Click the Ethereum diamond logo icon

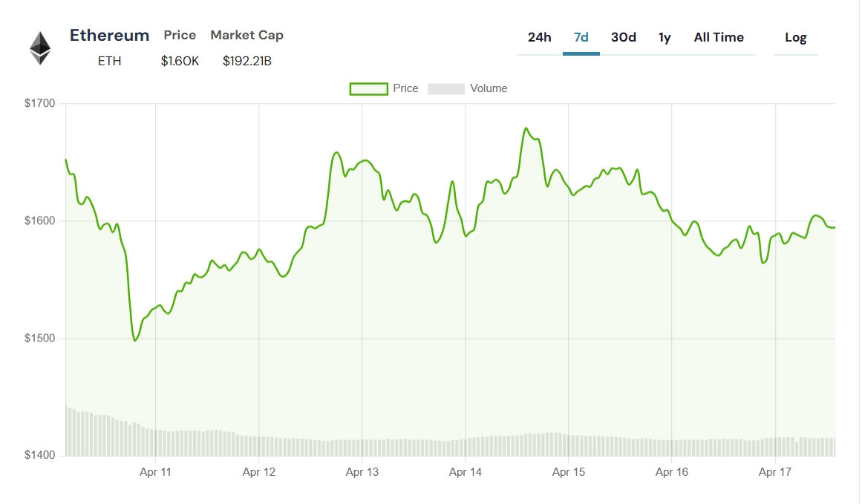point(40,48)
